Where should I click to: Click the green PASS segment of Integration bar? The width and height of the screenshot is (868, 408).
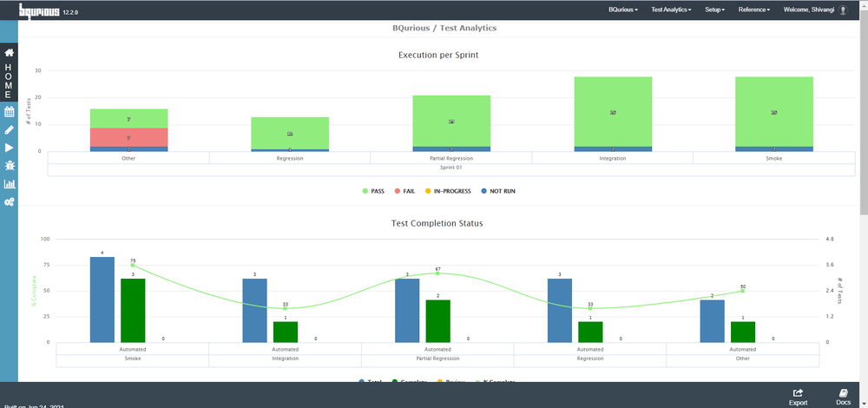pyautogui.click(x=613, y=111)
